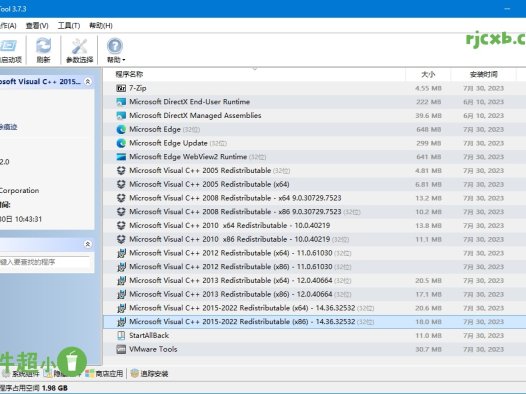
Task: Click the StartAllBack program icon
Action: pos(121,335)
